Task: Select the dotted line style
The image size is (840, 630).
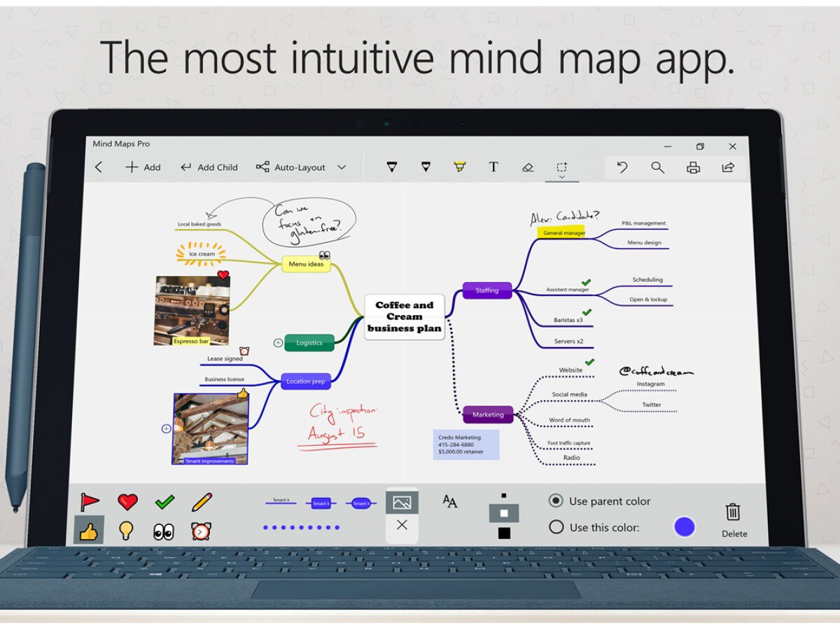Action: [x=302, y=527]
